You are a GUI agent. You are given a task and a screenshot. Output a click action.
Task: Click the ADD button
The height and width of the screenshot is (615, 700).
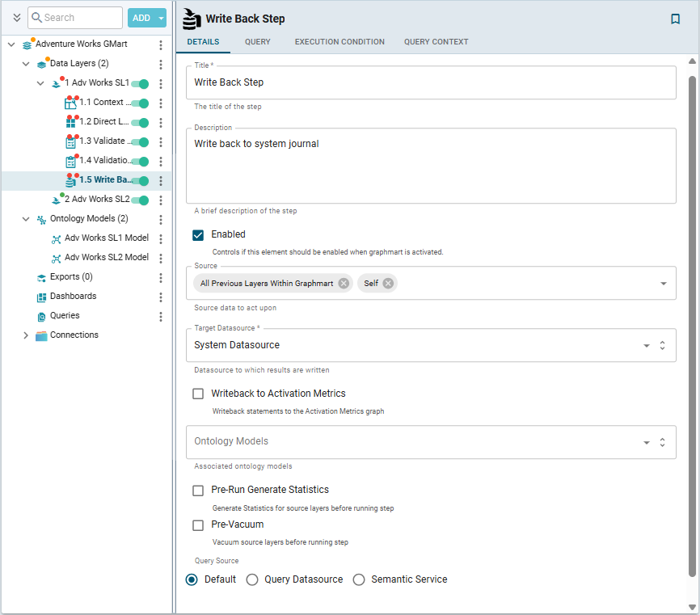point(141,18)
